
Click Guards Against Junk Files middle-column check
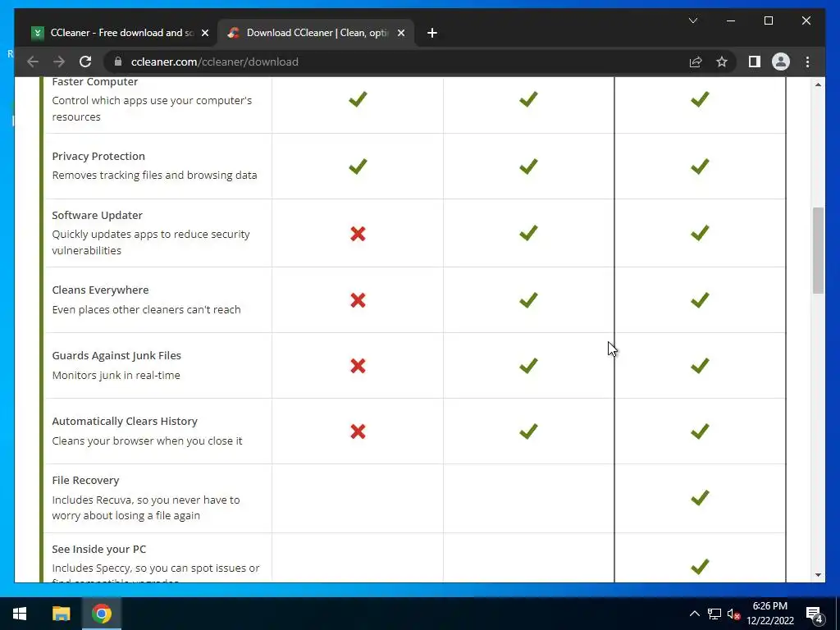pyautogui.click(x=528, y=365)
